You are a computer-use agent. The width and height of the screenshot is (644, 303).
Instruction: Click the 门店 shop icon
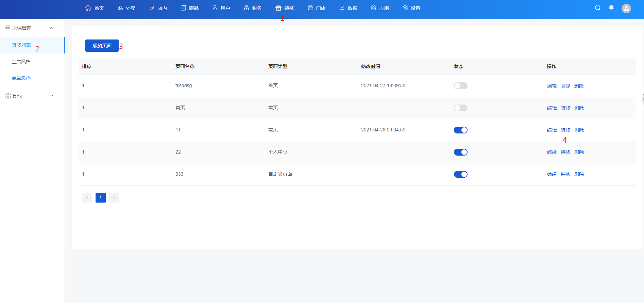click(310, 8)
